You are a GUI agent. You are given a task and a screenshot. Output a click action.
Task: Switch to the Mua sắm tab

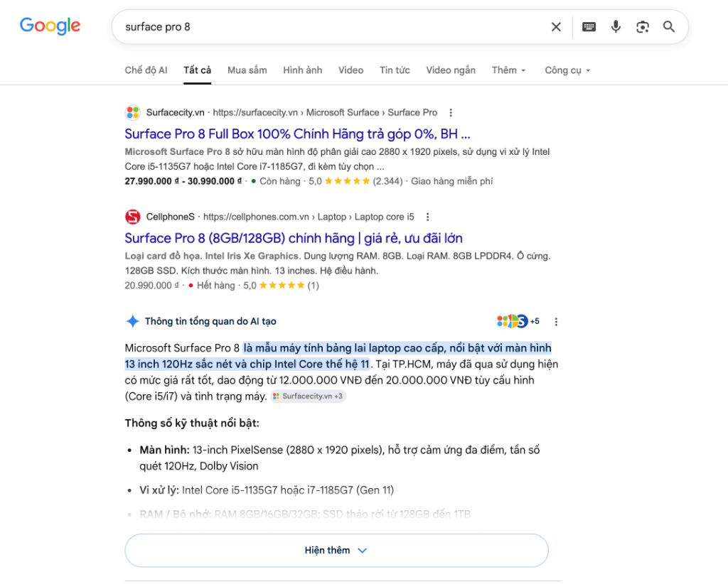[247, 70]
